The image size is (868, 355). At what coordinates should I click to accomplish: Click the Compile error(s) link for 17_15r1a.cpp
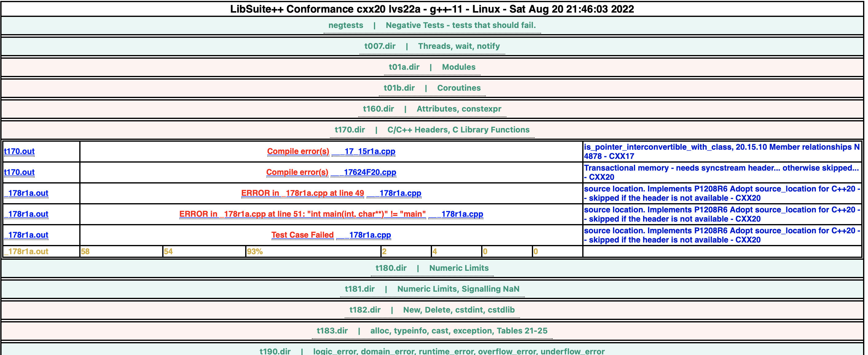[x=298, y=151]
